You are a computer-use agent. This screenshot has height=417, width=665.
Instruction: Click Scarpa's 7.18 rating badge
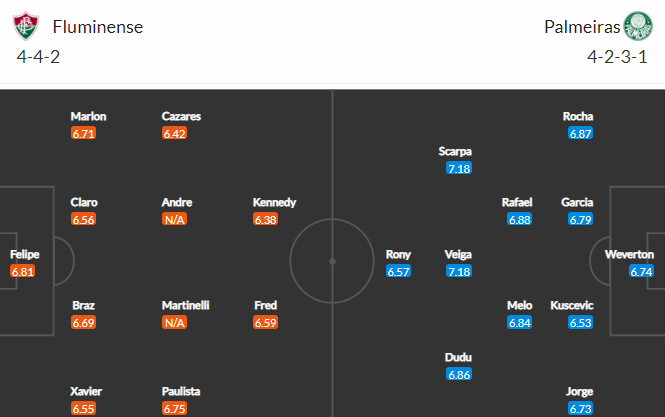click(459, 168)
